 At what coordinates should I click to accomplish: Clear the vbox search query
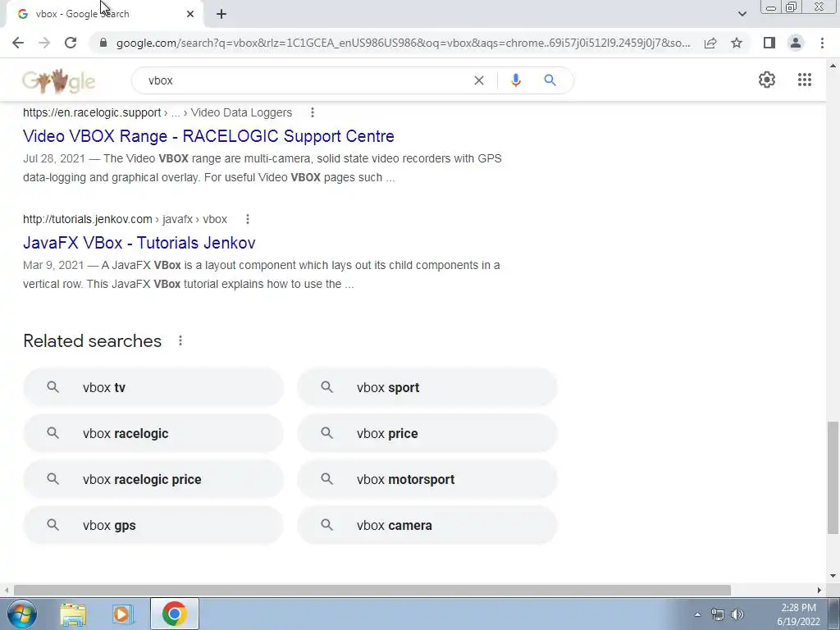(479, 80)
